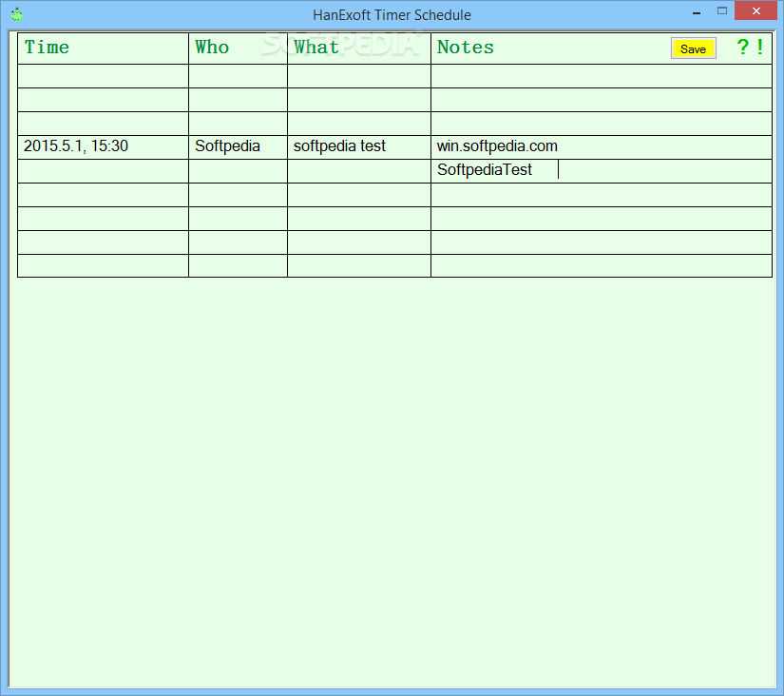Click the Notes cell containing 'SoftpediaTest'
Viewport: 784px width, 696px height.
(x=602, y=170)
